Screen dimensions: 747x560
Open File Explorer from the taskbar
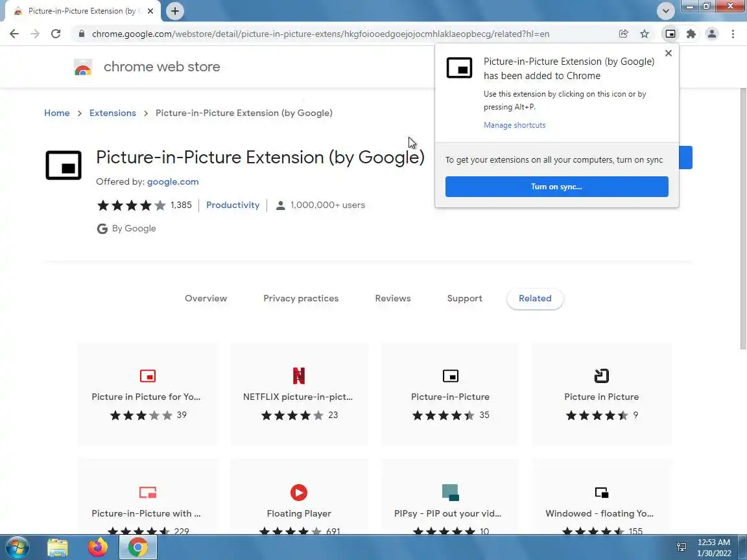click(58, 548)
